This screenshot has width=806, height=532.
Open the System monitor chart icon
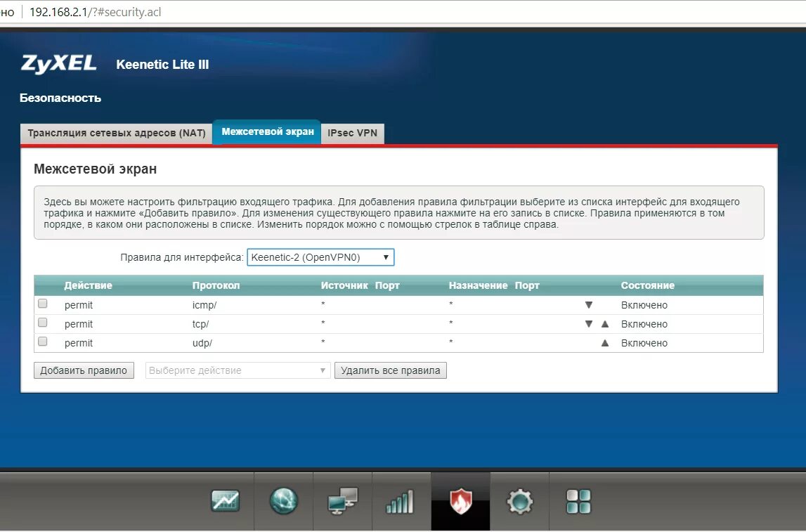click(225, 500)
